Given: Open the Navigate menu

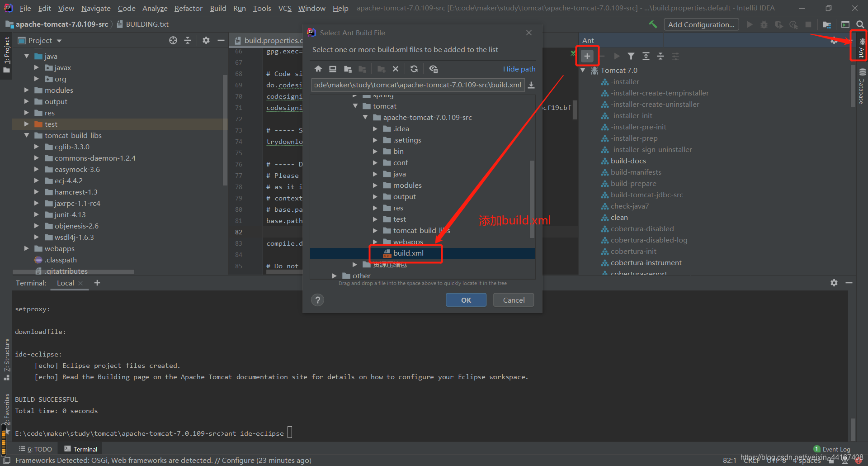Looking at the screenshot, I should (x=96, y=8).
